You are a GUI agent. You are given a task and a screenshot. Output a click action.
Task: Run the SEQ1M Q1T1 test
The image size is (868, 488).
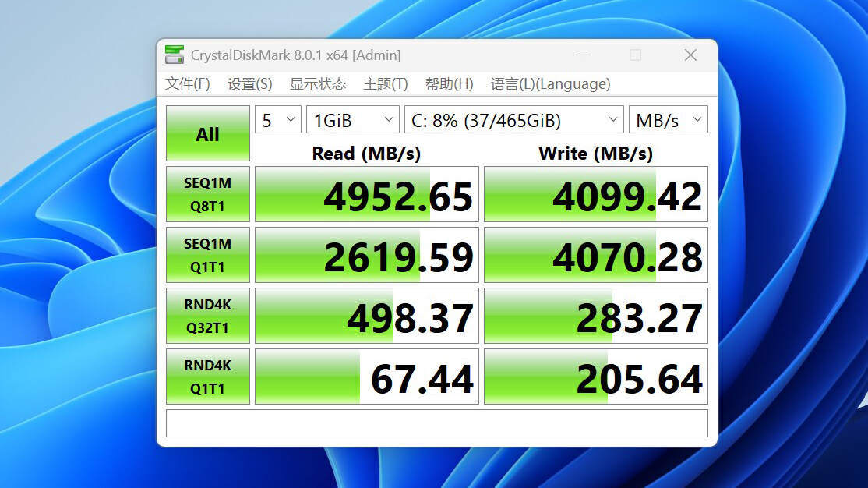pos(207,255)
